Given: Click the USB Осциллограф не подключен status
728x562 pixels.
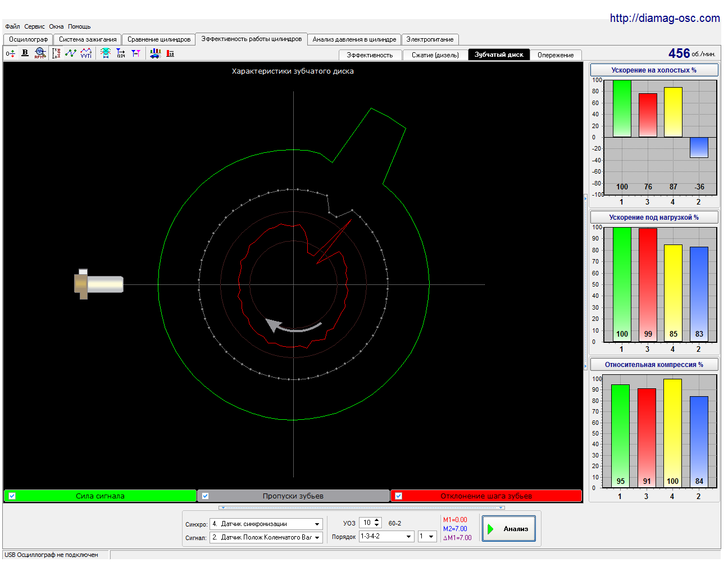Looking at the screenshot, I should click(x=51, y=555).
